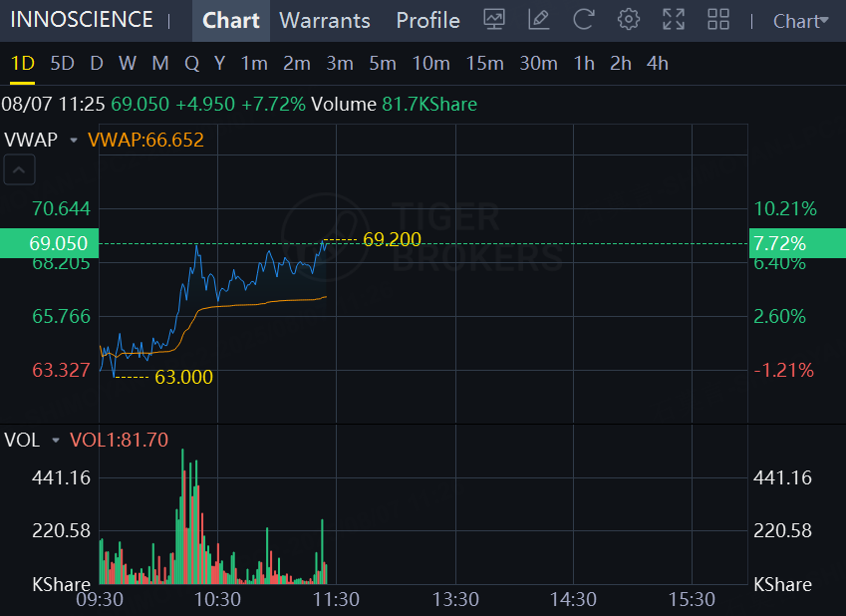This screenshot has width=846, height=616.
Task: Choose the 1h interval
Action: click(x=584, y=64)
